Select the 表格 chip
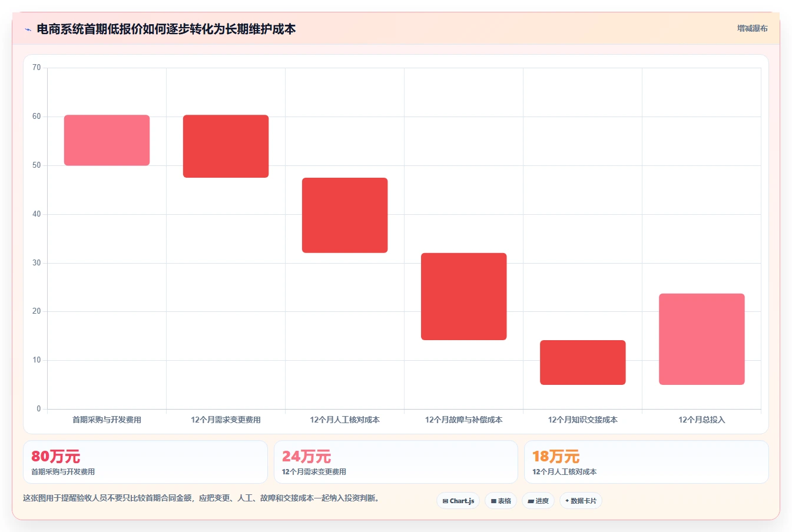Image resolution: width=792 pixels, height=532 pixels. [x=501, y=501]
